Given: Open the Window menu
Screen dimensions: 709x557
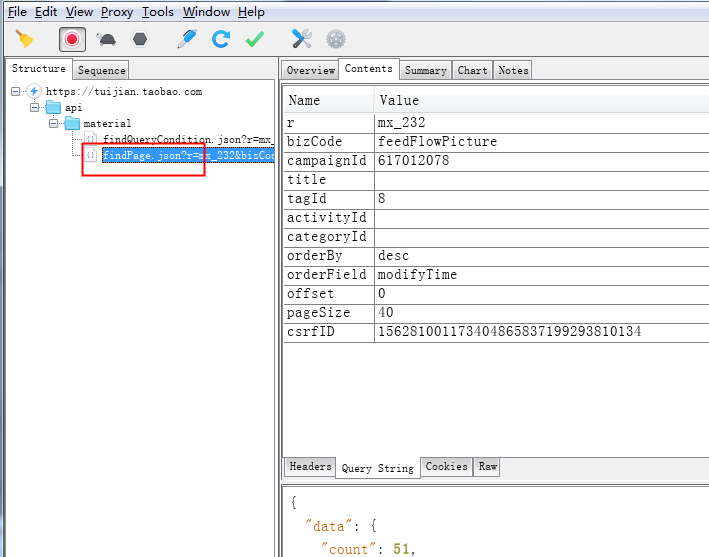Looking at the screenshot, I should [206, 12].
